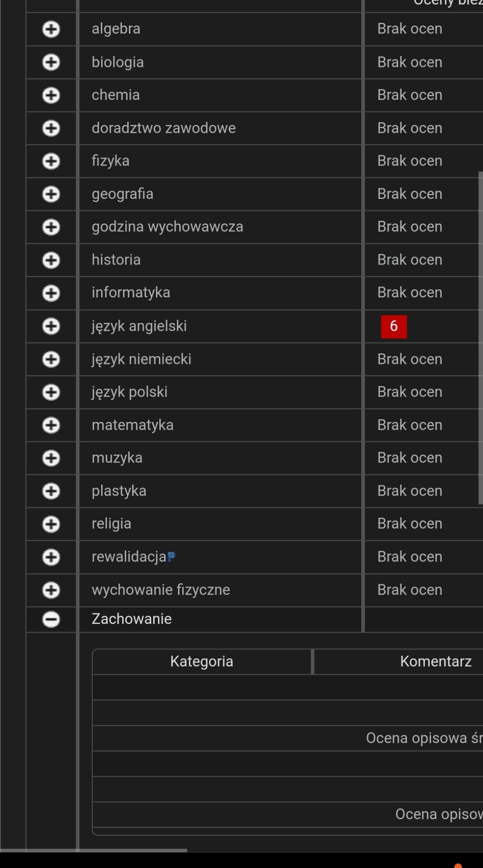Expand the matematyka grades row

(51, 425)
